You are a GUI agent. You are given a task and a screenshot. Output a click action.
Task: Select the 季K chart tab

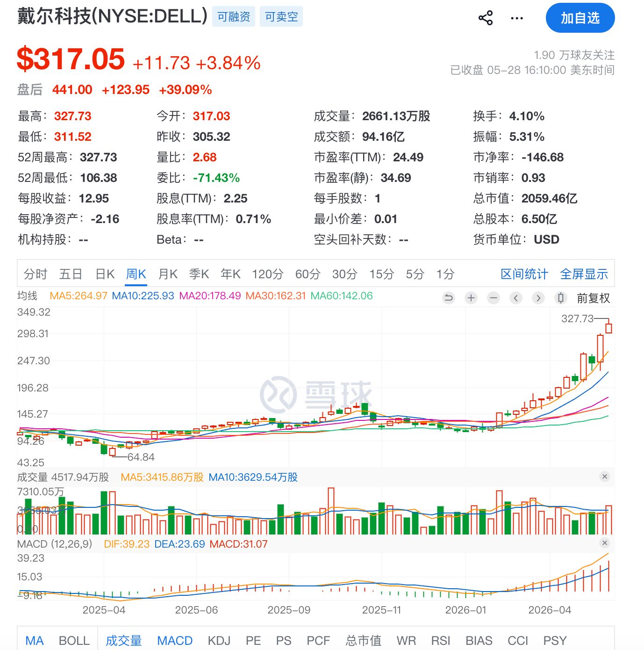point(199,274)
